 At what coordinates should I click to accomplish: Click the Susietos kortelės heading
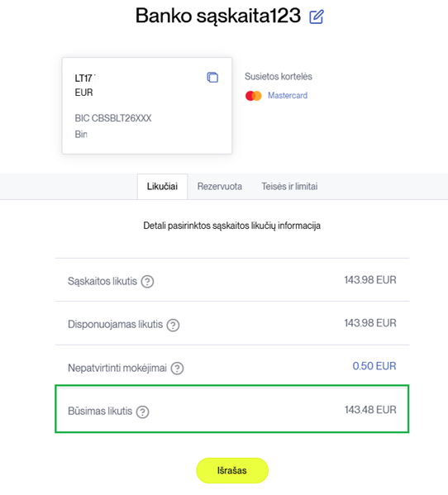[279, 76]
